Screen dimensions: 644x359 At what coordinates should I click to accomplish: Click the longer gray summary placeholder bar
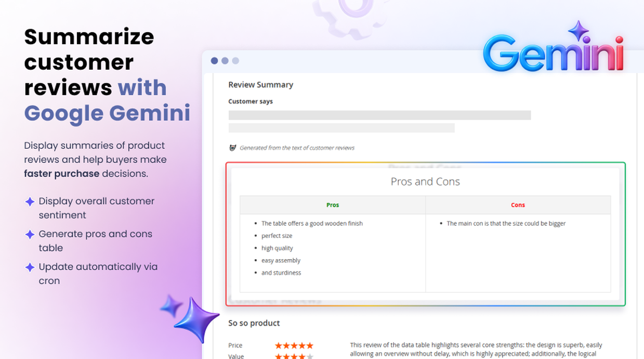click(x=379, y=115)
